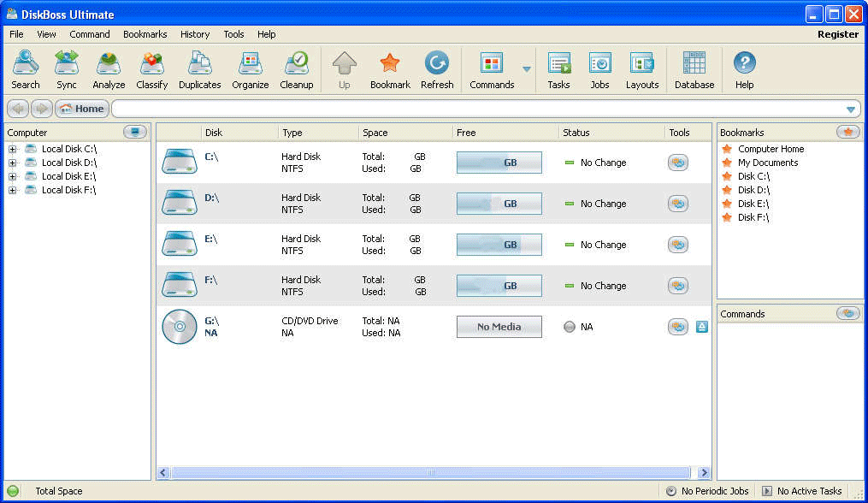The image size is (868, 503).
Task: Open the Commands dropdown arrow in toolbar
Action: [527, 69]
